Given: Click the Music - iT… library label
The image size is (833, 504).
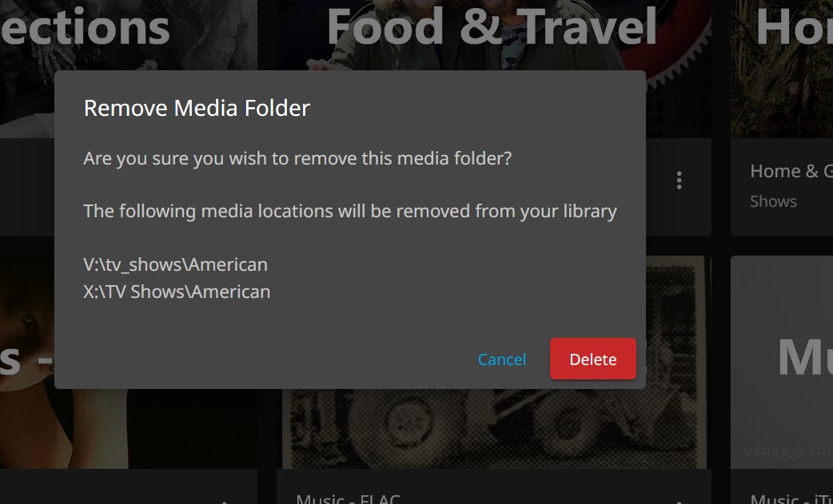Looking at the screenshot, I should coord(791,498).
